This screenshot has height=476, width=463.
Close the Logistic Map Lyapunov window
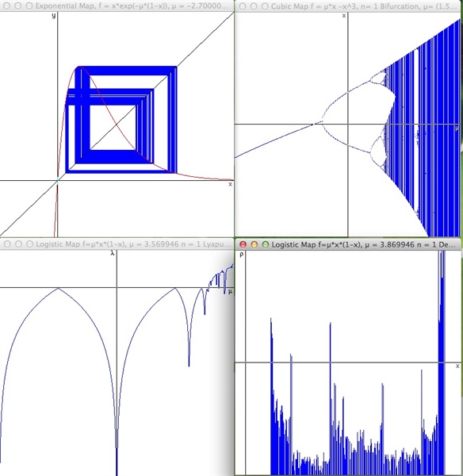point(7,244)
